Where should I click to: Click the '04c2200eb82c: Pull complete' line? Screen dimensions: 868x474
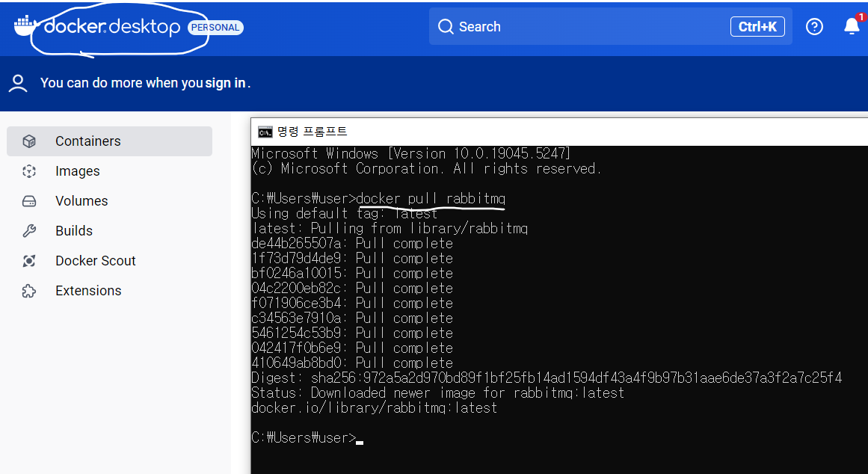coord(352,288)
